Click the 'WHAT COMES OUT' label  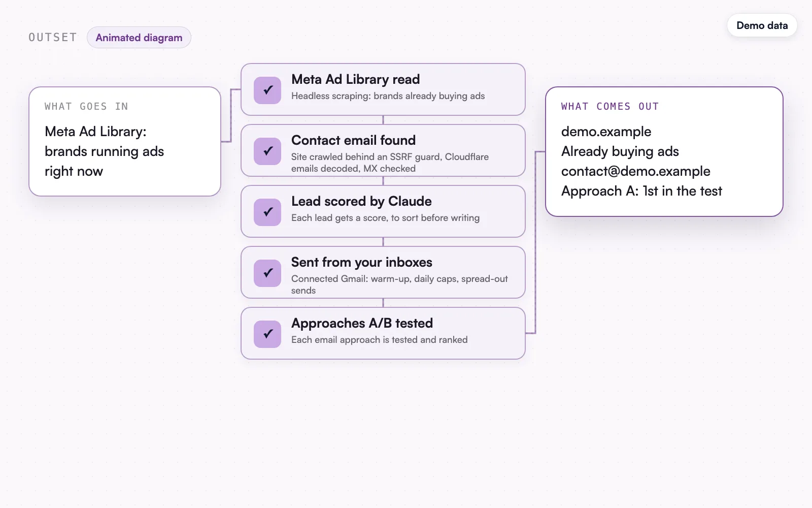(610, 106)
